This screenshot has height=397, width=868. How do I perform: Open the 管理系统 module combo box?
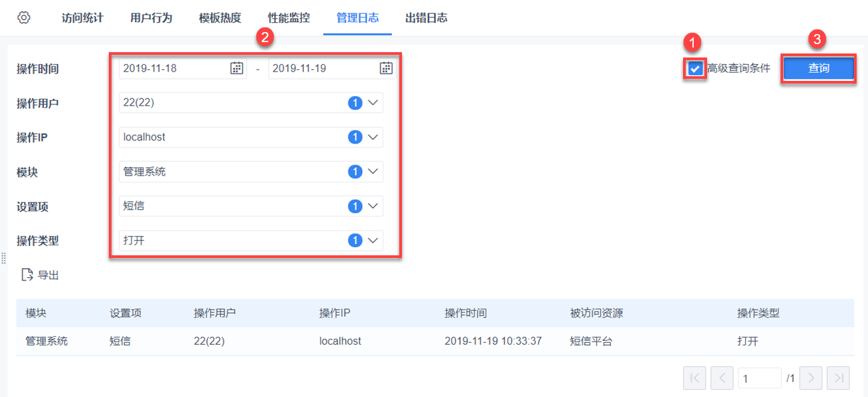[x=251, y=172]
